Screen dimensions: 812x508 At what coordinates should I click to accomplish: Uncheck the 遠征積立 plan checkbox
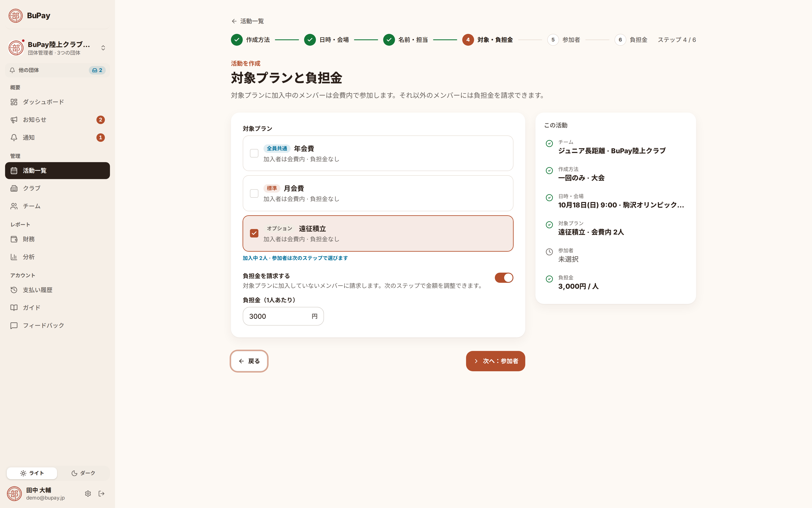(x=254, y=233)
